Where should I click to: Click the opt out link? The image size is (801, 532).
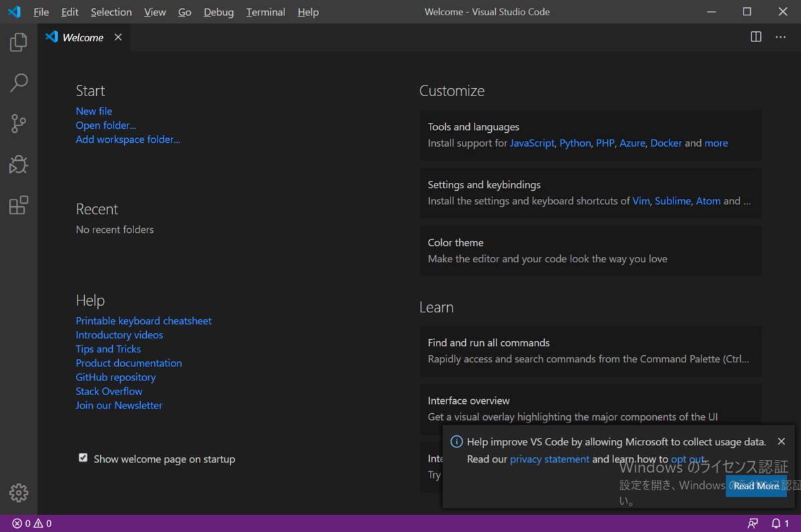tap(688, 459)
